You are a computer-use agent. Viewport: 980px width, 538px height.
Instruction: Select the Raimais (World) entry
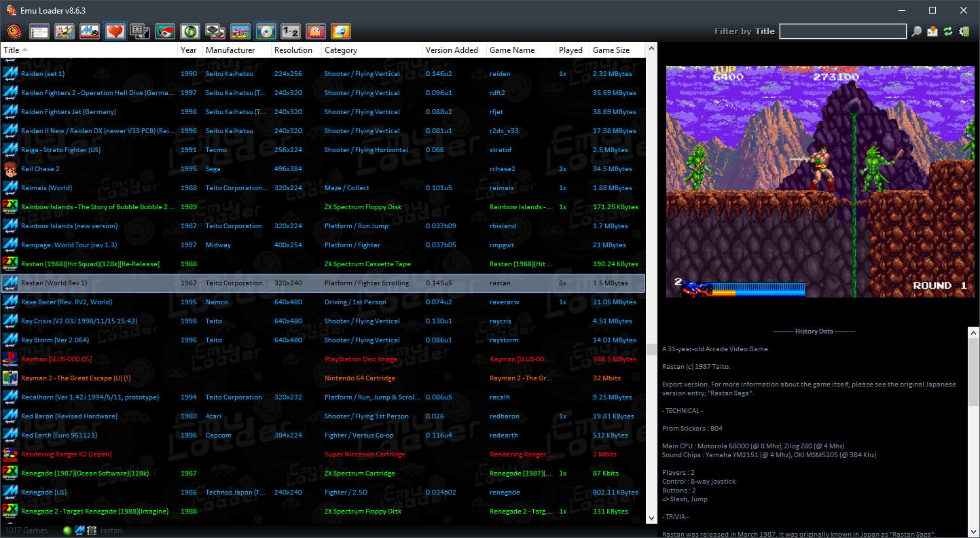[x=323, y=187]
